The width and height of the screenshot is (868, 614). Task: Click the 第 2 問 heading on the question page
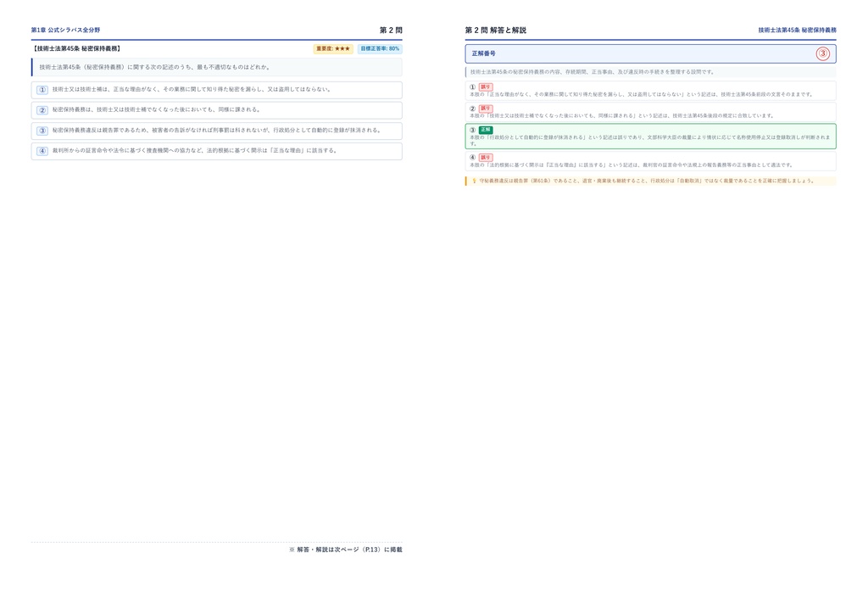coord(391,30)
